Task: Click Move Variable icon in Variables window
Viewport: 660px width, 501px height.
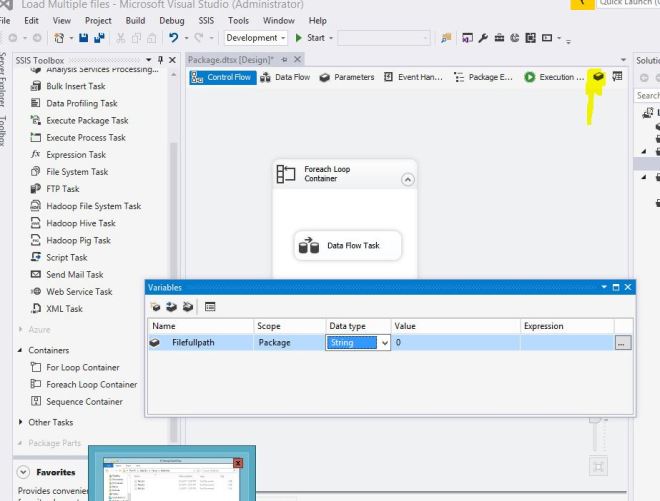Action: point(170,306)
